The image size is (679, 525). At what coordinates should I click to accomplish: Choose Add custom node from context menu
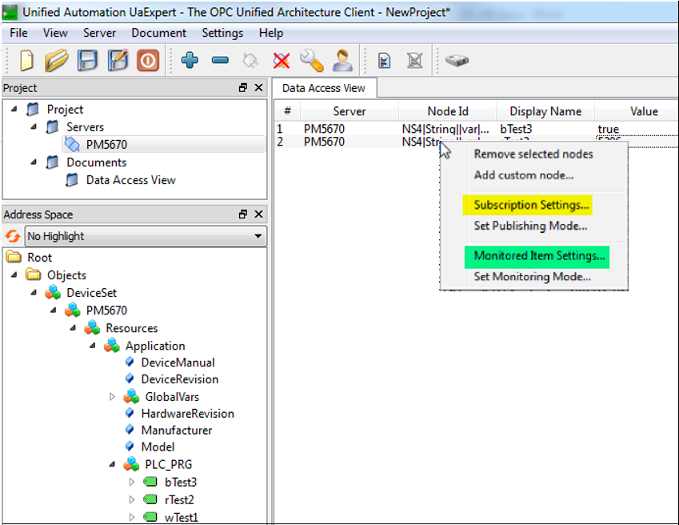pyautogui.click(x=524, y=175)
